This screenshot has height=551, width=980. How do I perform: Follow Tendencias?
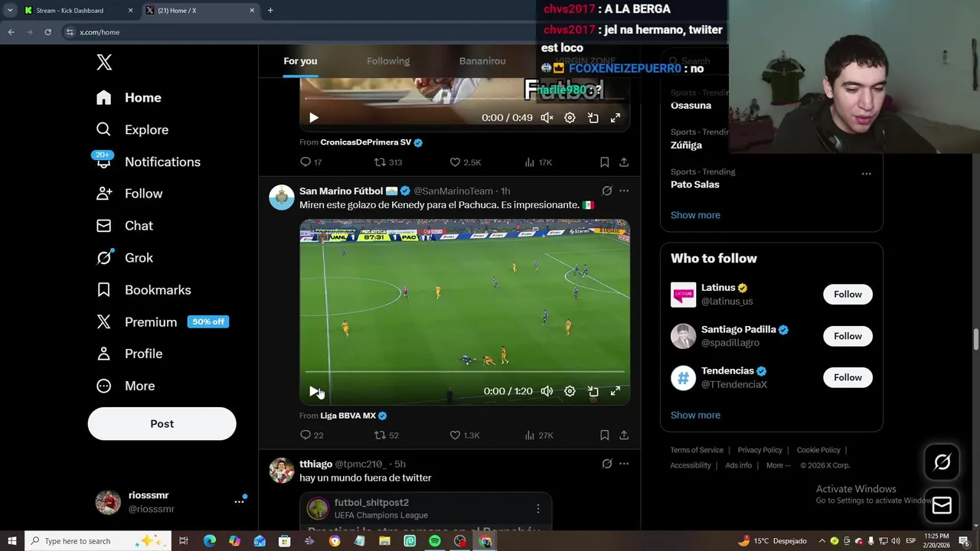coord(848,377)
